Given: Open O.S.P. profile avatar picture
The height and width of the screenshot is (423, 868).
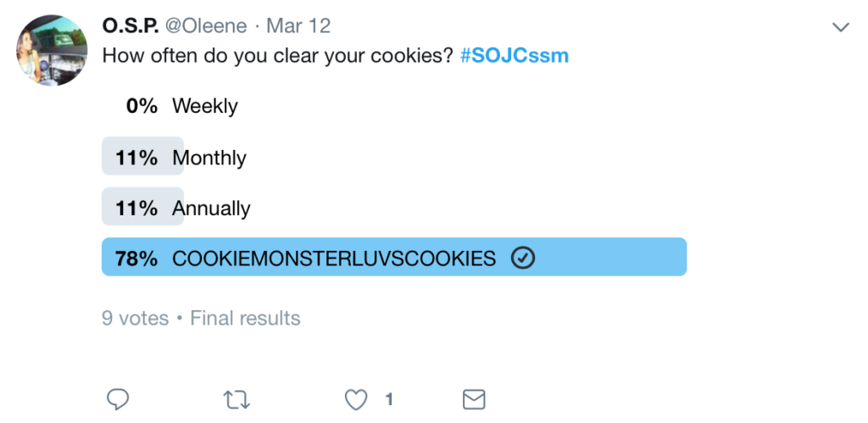Looking at the screenshot, I should tap(52, 50).
